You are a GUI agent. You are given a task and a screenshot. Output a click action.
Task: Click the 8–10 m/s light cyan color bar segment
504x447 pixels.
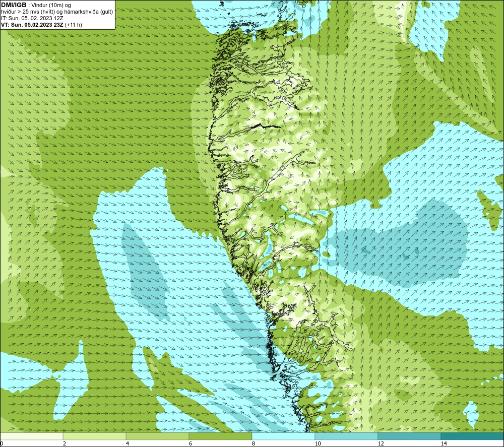coord(283,436)
